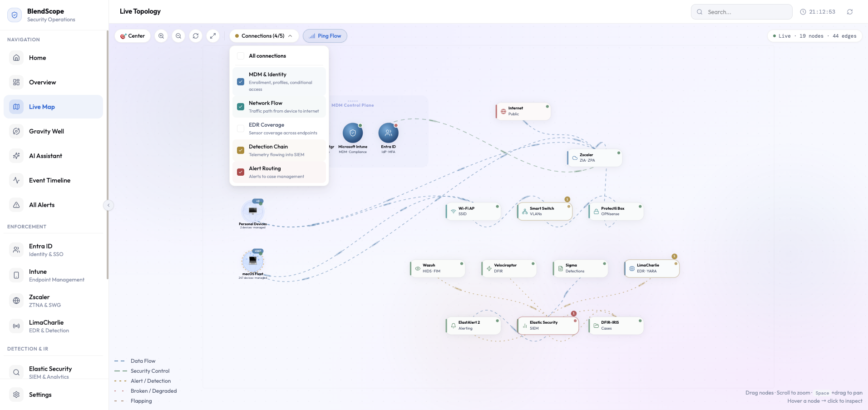Viewport: 868px width, 410px height.
Task: Click the Live nodes and edges status
Action: pyautogui.click(x=814, y=36)
